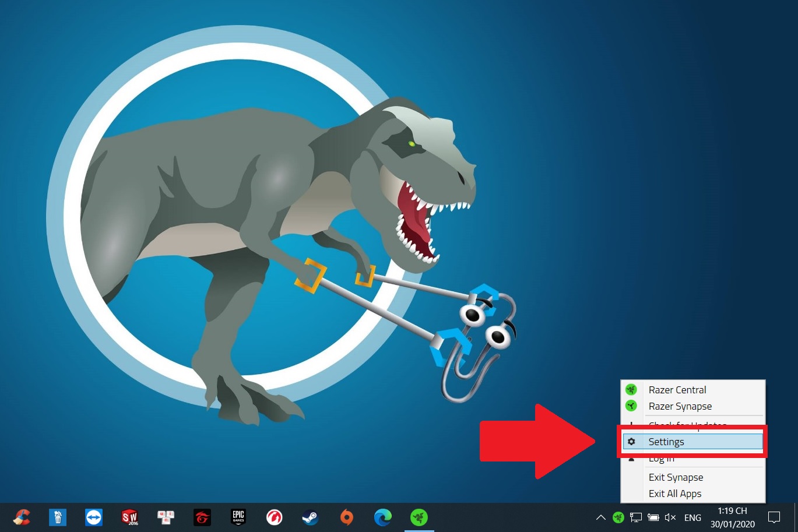The image size is (798, 532).
Task: Click the Razer icon in the system tray
Action: coord(618,517)
